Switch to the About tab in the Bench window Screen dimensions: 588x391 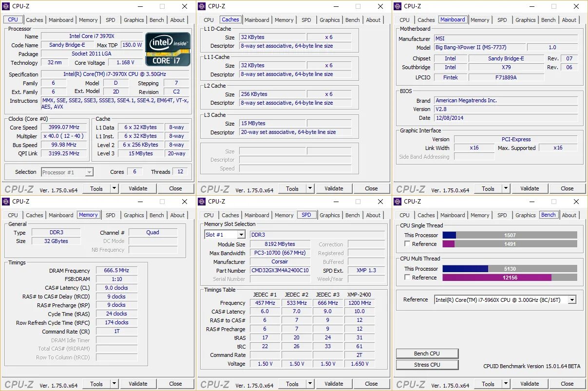[569, 215]
